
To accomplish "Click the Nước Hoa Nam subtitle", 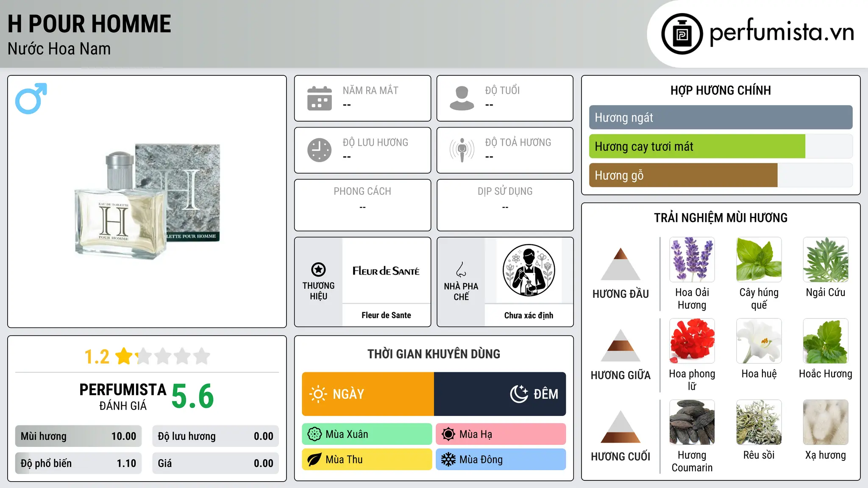I will click(x=59, y=49).
